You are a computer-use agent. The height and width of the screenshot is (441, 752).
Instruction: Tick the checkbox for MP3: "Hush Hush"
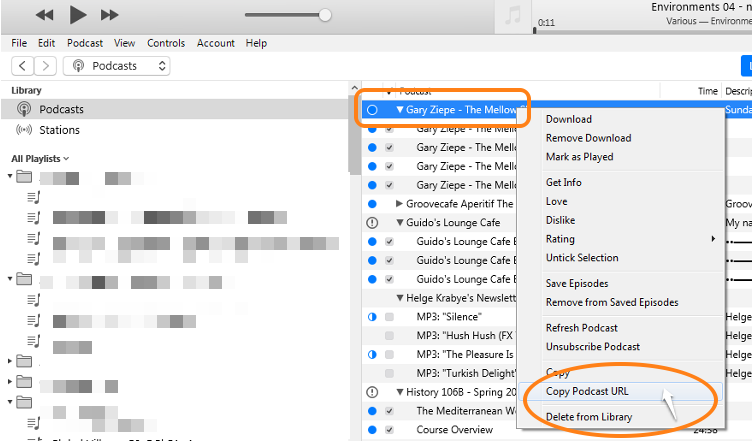[x=389, y=336]
